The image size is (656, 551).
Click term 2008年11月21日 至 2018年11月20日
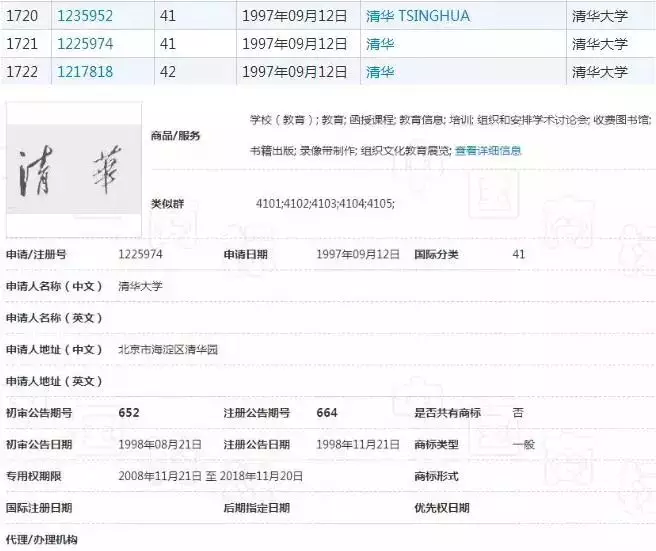(210, 476)
